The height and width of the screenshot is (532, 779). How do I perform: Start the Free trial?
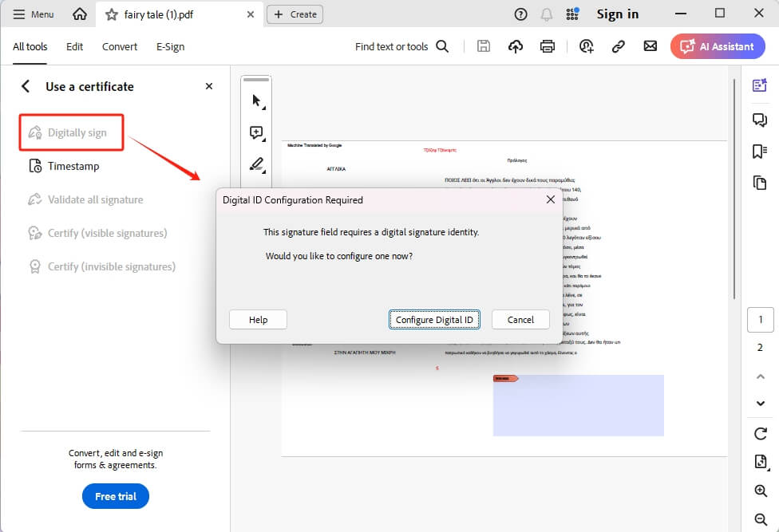(x=116, y=496)
